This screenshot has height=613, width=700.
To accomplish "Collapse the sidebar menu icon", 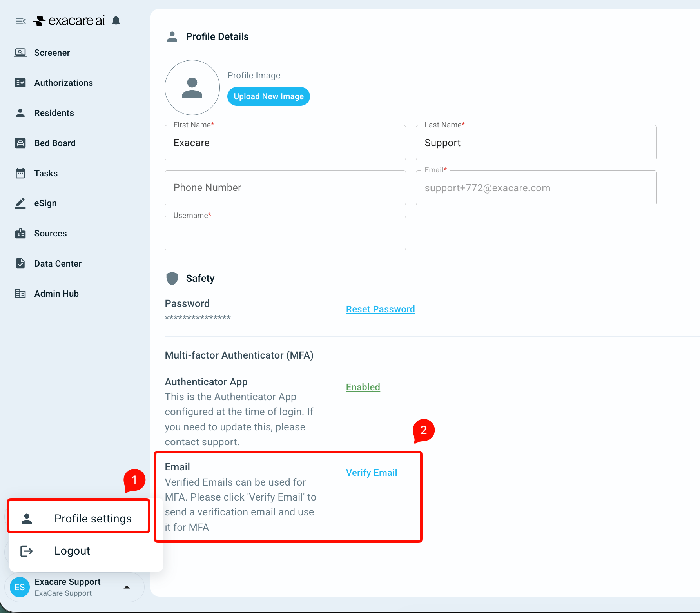I will 21,21.
